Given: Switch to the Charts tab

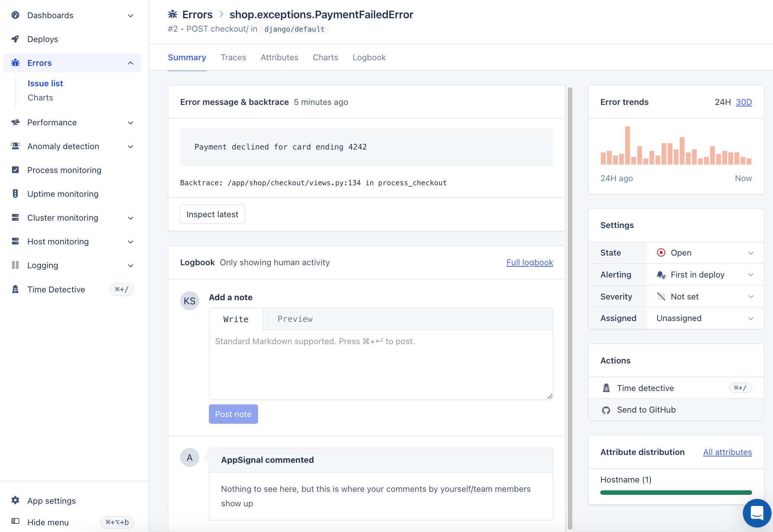Looking at the screenshot, I should (x=325, y=57).
